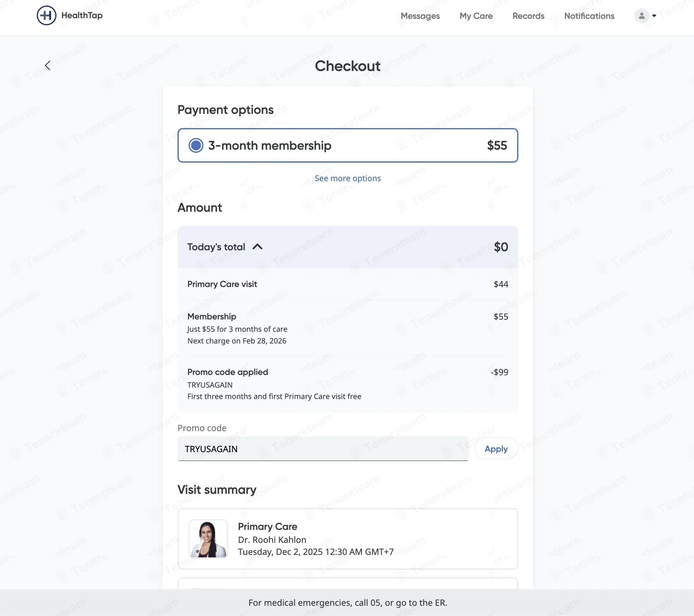Focus the Promo code input field
Screen dimensions: 694x616
pos(323,449)
